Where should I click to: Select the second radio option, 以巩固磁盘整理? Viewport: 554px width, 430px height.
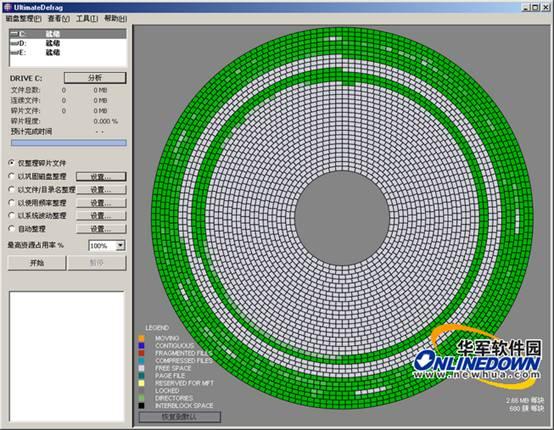click(x=12, y=176)
